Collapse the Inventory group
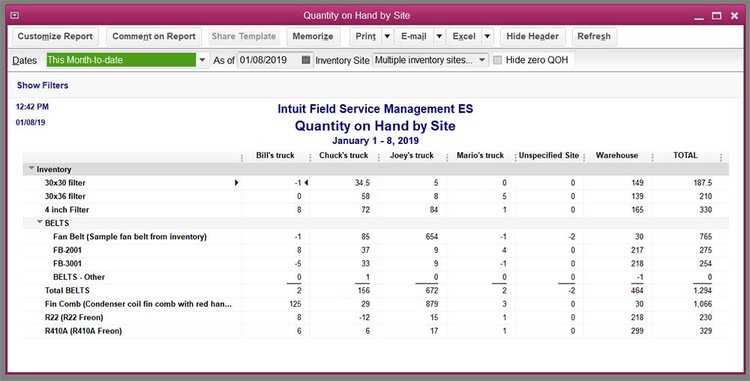 [x=32, y=169]
